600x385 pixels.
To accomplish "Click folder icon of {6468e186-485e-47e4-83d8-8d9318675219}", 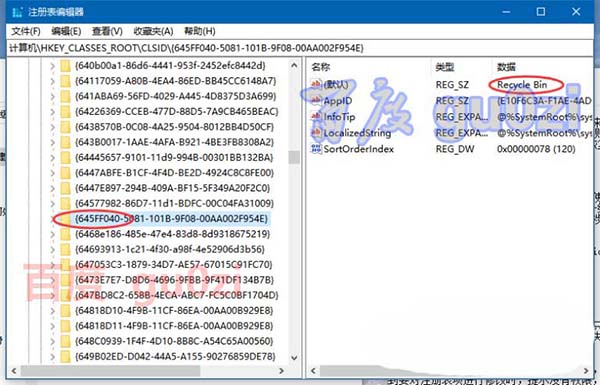I will point(66,234).
